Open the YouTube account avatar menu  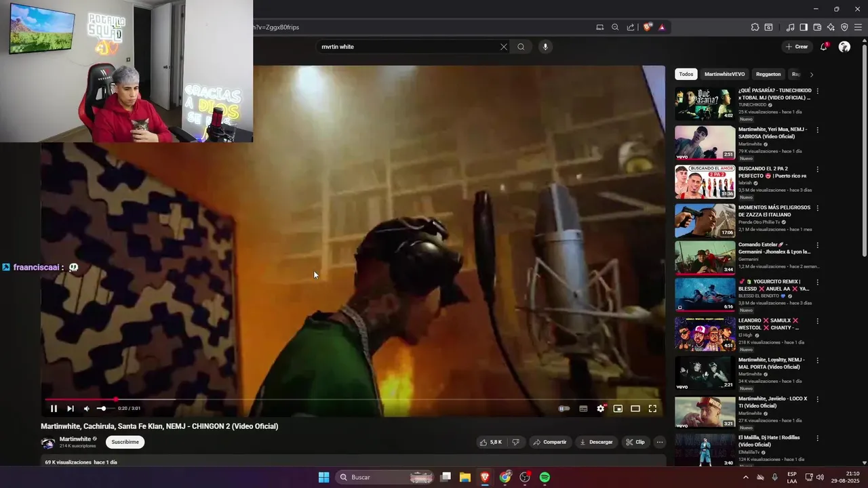point(844,47)
